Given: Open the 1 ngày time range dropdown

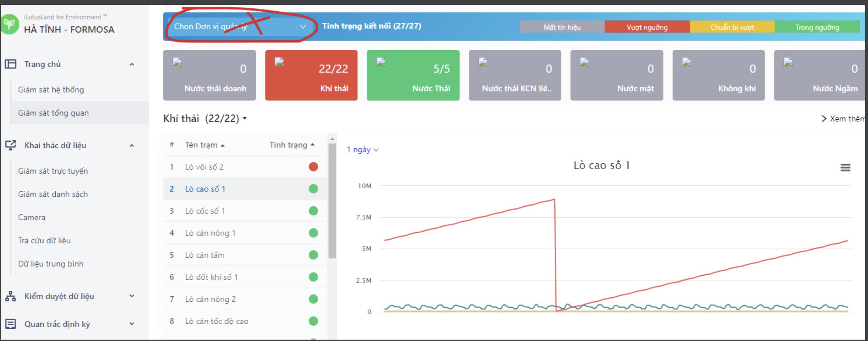Looking at the screenshot, I should tap(363, 150).
